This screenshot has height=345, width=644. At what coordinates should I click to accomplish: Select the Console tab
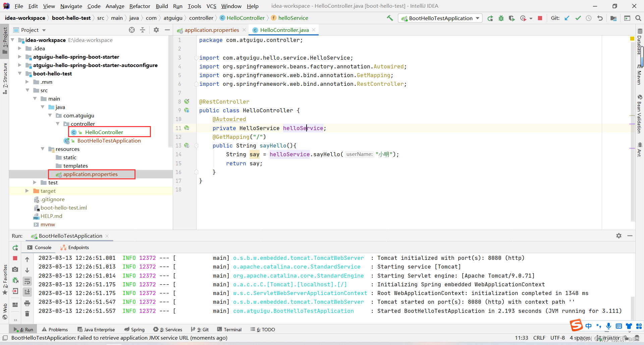pos(39,247)
